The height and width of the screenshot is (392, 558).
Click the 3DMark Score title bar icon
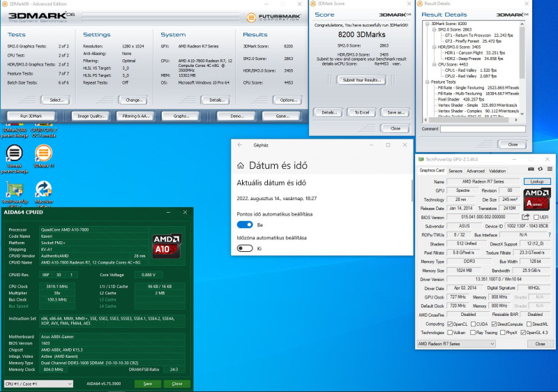click(313, 3)
